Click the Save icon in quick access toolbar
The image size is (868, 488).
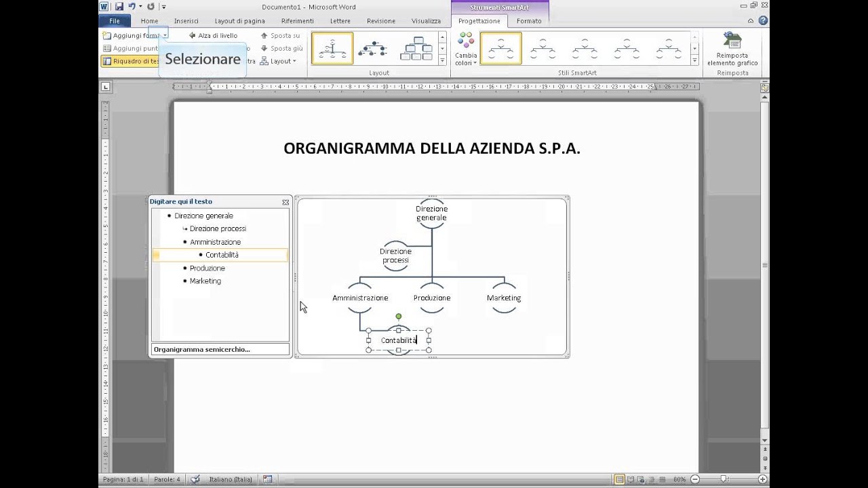point(119,6)
